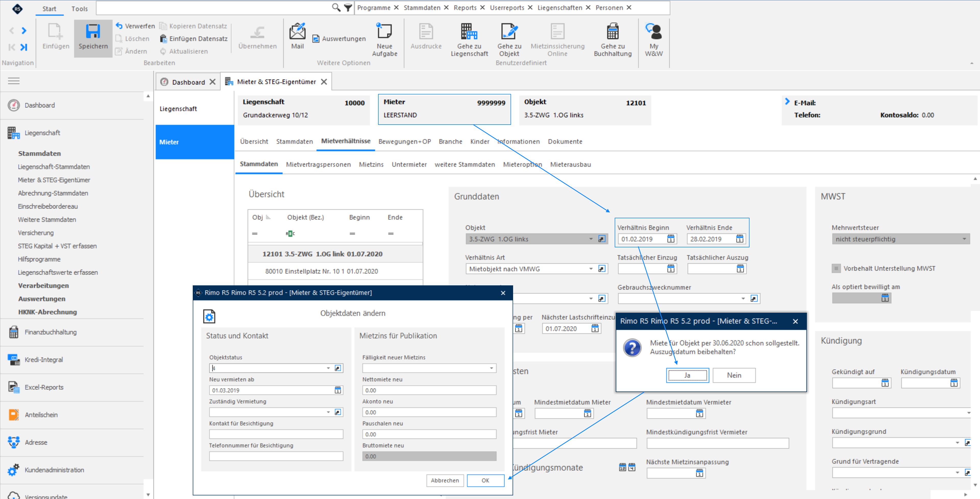
Task: Click Neue Aufgabe icon
Action: pyautogui.click(x=384, y=31)
